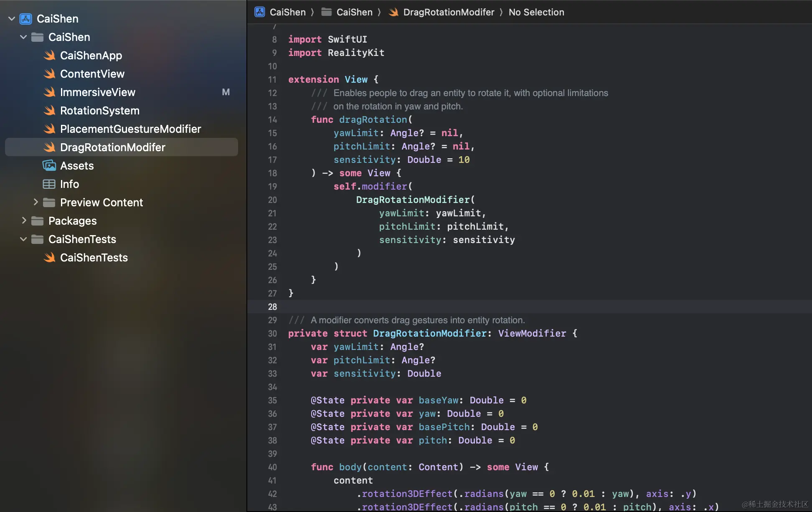Select the CaiShenApp Swift file icon

50,56
